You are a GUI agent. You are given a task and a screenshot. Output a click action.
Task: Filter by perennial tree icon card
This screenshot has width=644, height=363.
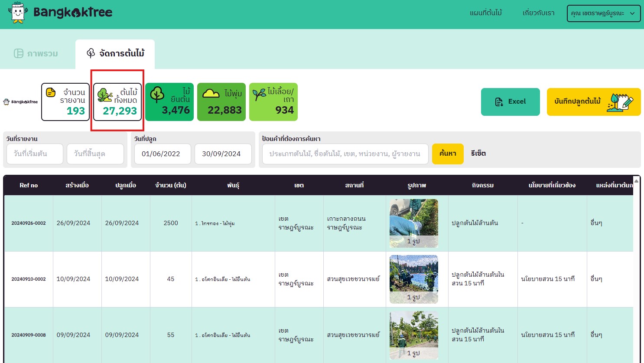coord(157,95)
